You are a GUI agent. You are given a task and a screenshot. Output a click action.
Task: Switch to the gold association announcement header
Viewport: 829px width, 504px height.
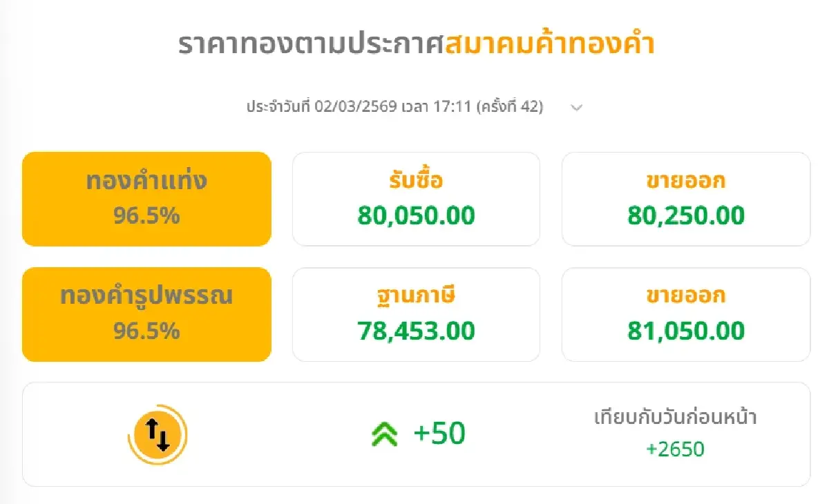coord(414,43)
